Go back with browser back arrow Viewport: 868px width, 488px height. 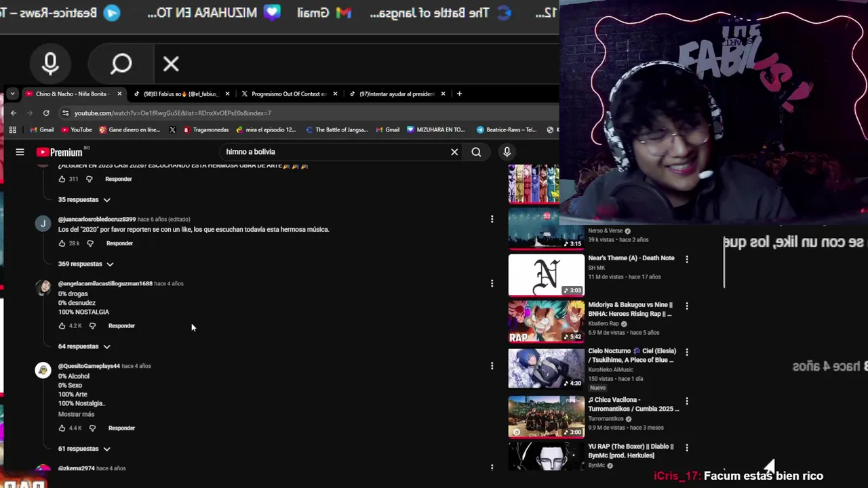coord(14,113)
